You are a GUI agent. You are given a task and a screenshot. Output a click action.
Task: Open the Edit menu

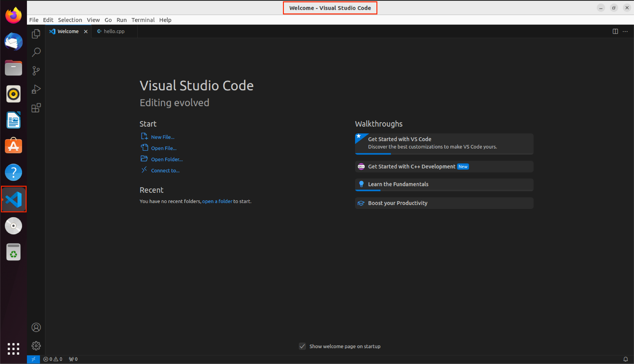point(48,20)
